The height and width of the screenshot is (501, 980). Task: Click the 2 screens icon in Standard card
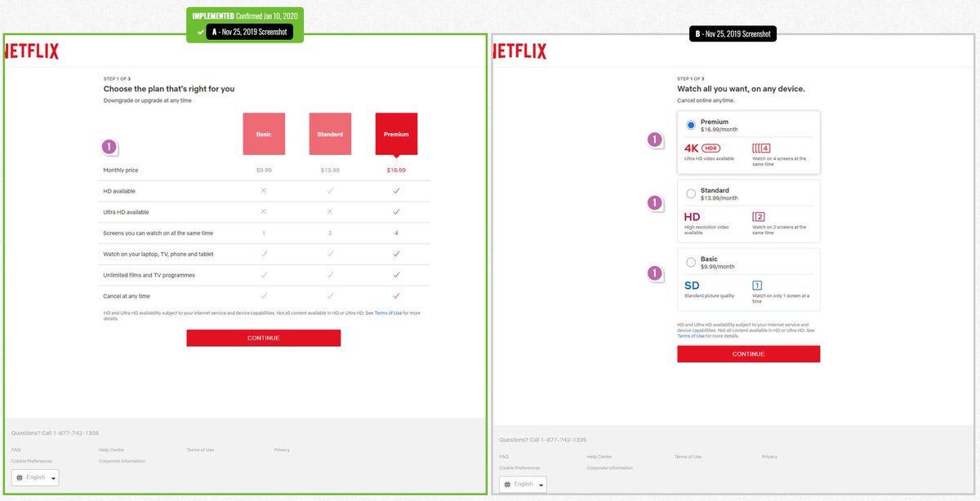click(759, 217)
